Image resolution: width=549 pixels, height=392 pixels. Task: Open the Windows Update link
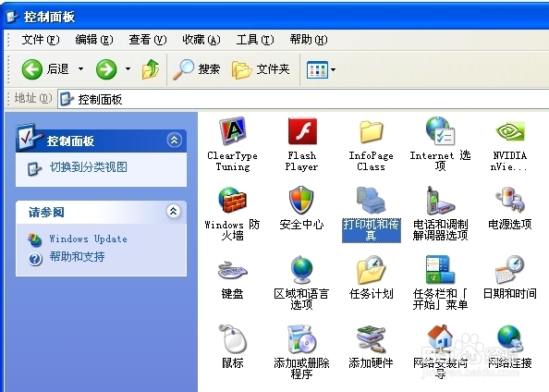point(88,239)
